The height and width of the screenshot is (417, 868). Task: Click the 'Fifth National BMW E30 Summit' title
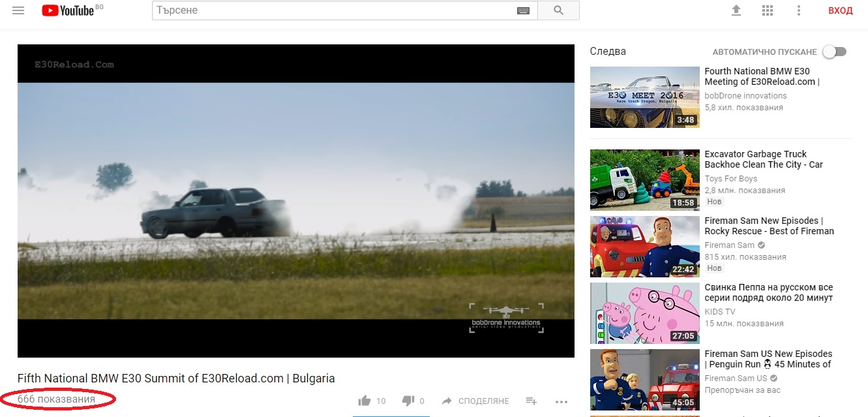(x=176, y=378)
